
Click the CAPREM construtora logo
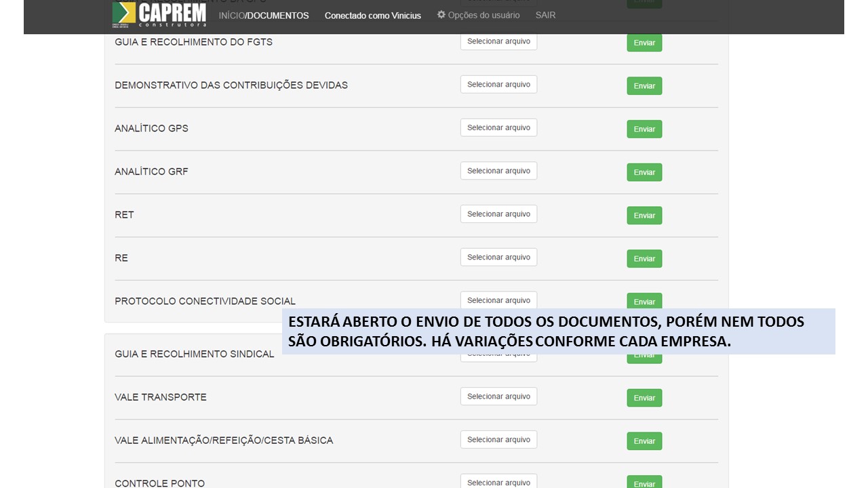coord(159,15)
